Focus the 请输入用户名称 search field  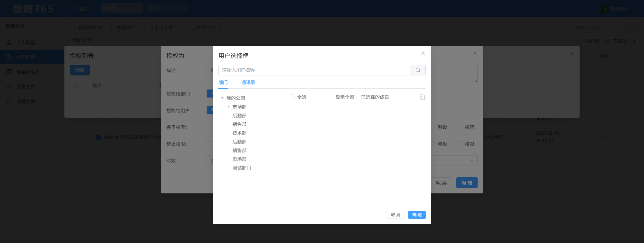[314, 70]
